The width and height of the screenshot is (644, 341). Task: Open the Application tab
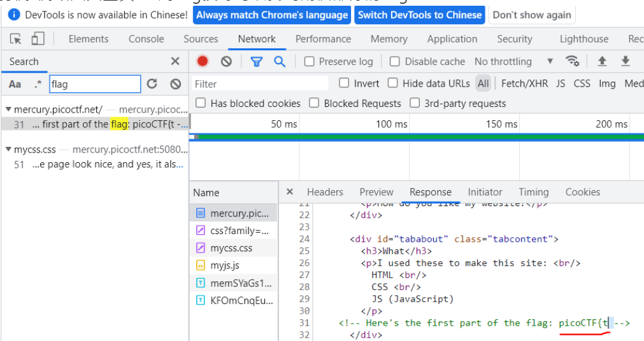pos(452,39)
